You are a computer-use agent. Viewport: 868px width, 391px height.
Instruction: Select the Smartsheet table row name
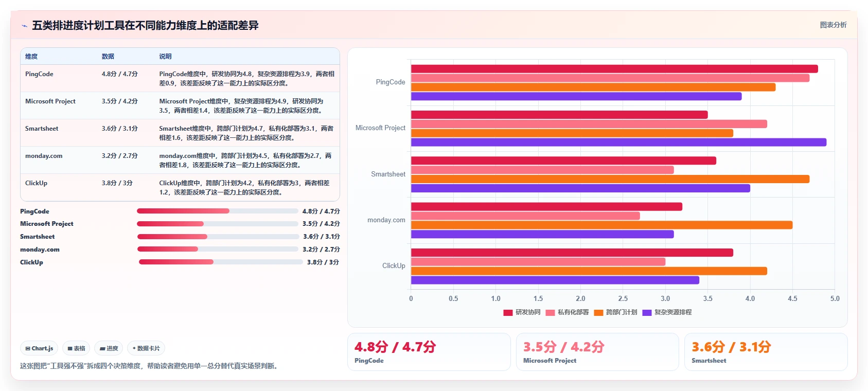pyautogui.click(x=42, y=129)
